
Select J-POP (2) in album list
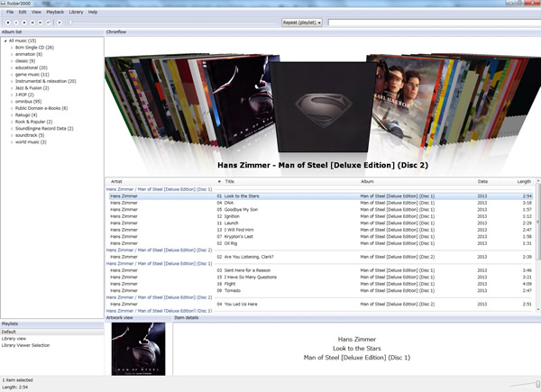[24, 95]
